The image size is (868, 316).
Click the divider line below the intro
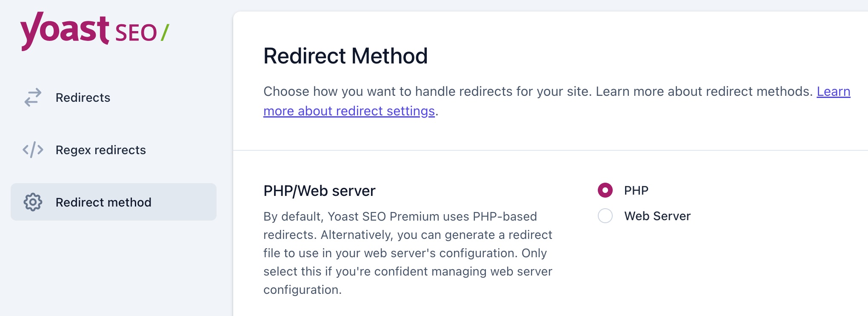549,150
